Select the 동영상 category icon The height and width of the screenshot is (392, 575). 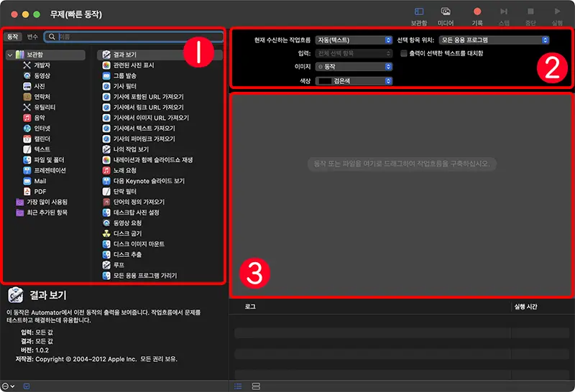(27, 76)
